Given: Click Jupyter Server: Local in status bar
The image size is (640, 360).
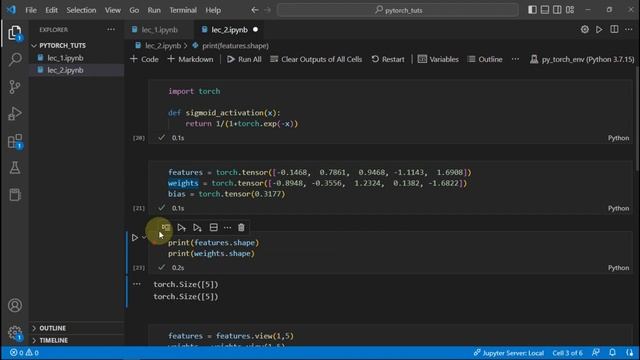Looking at the screenshot, I should coord(509,353).
